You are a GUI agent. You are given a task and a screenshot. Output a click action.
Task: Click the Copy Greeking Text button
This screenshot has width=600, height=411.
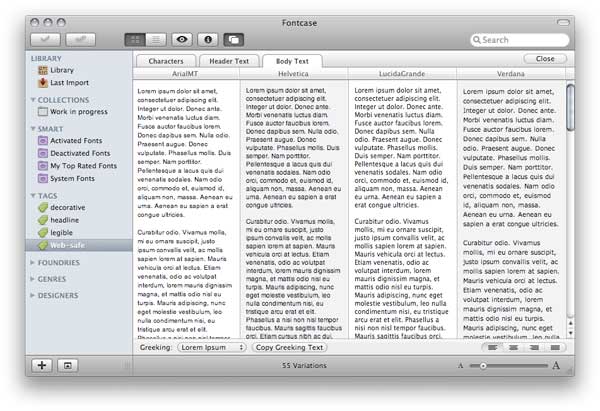point(290,347)
